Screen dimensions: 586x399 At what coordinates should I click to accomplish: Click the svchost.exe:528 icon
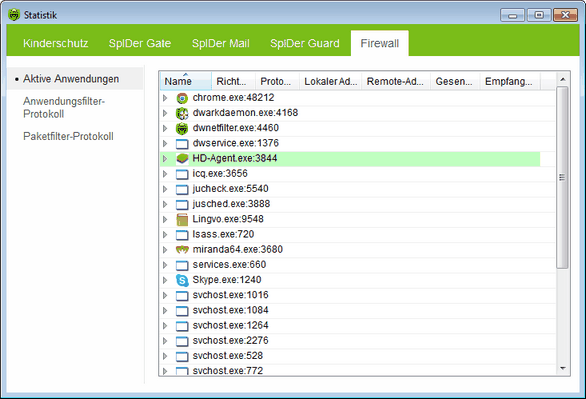point(182,356)
